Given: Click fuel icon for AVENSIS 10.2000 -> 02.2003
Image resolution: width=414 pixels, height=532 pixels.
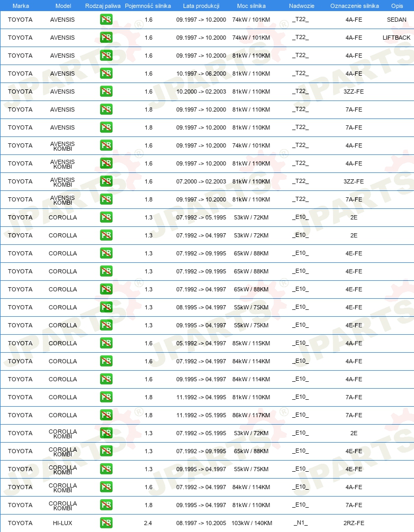Looking at the screenshot, I should pos(106,91).
